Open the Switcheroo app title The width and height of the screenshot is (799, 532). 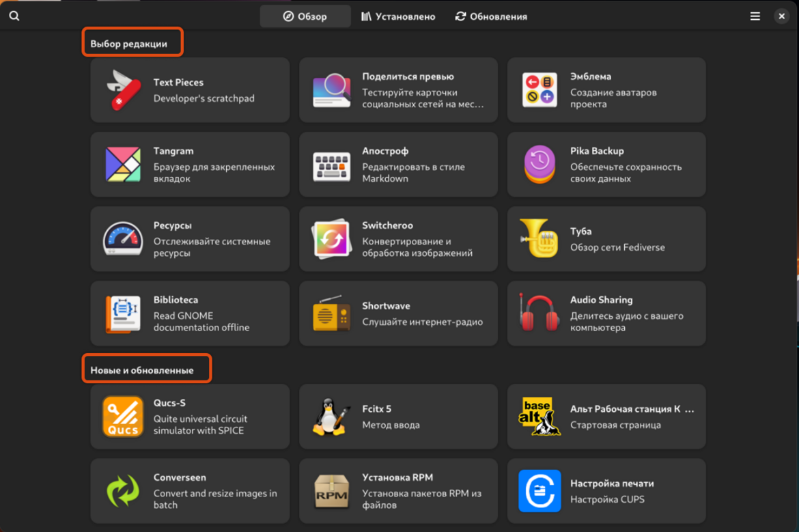387,225
